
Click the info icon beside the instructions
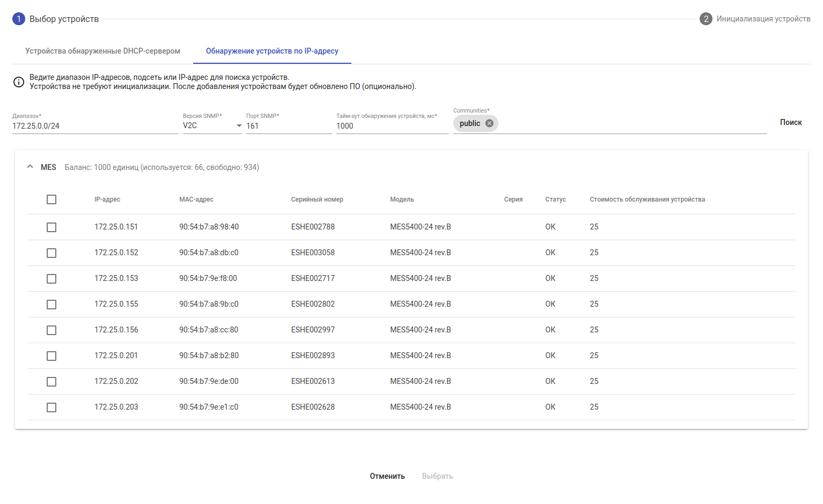coord(19,82)
